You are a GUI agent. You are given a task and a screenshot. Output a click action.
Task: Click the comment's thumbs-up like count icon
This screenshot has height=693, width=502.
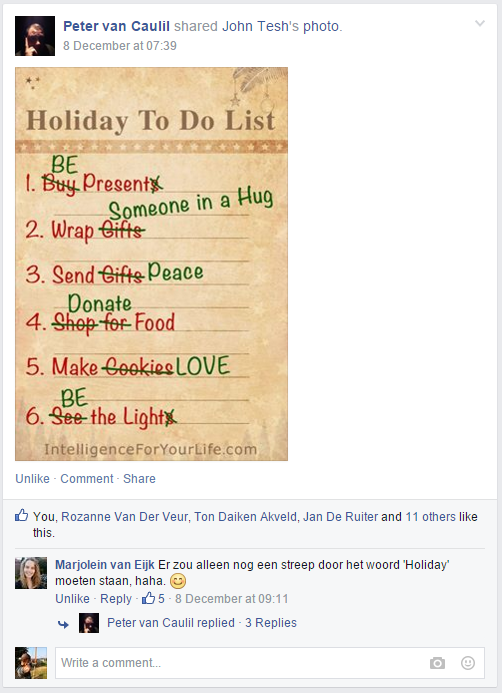148,598
